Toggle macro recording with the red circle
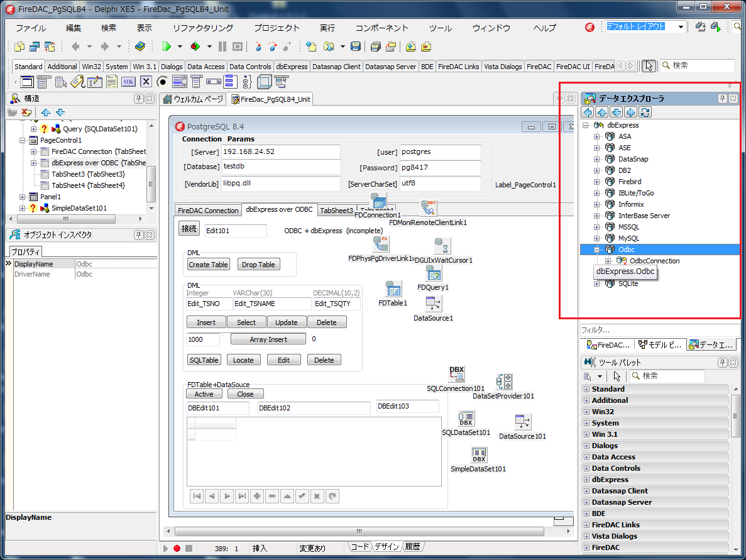Image resolution: width=746 pixels, height=560 pixels. click(x=177, y=548)
